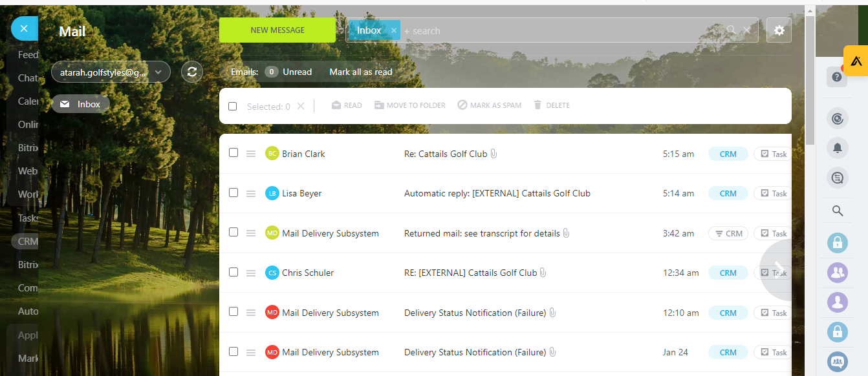Open the help question mark icon
The height and width of the screenshot is (376, 868).
tap(837, 77)
